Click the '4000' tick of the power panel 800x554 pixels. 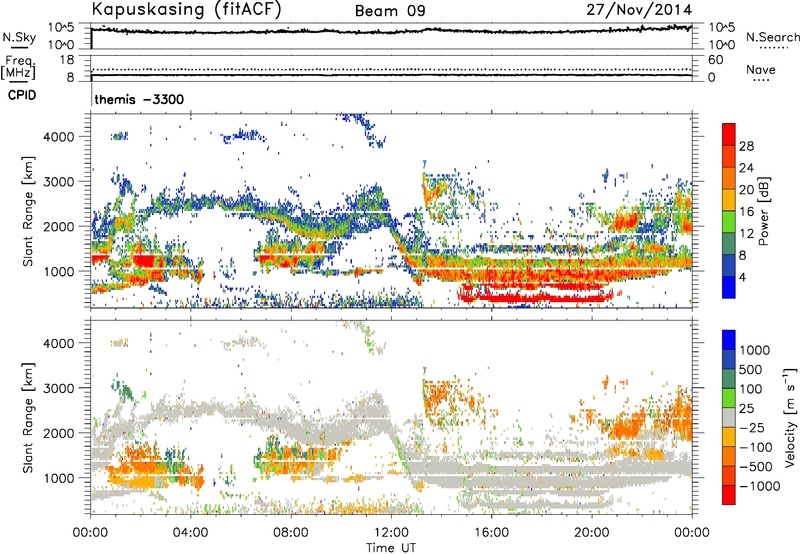(58, 137)
